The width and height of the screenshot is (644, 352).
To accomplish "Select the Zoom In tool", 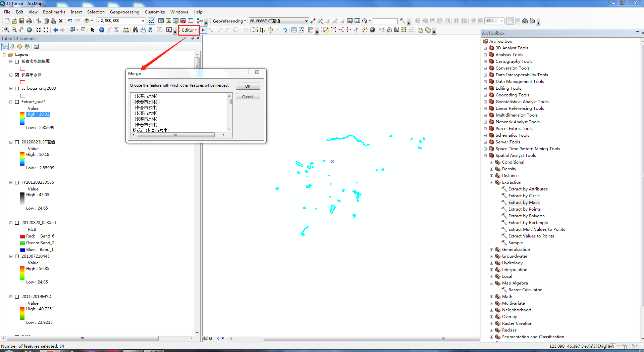I will pyautogui.click(x=7, y=30).
